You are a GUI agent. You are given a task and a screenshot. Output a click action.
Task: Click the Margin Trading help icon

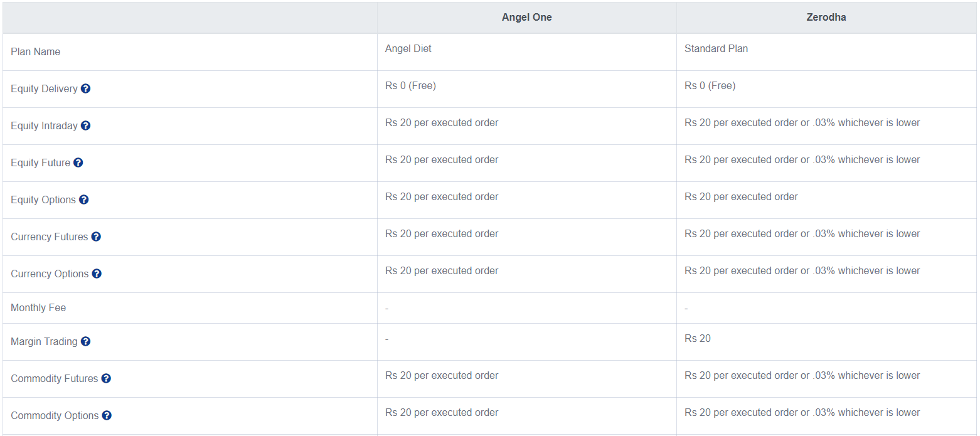[85, 341]
